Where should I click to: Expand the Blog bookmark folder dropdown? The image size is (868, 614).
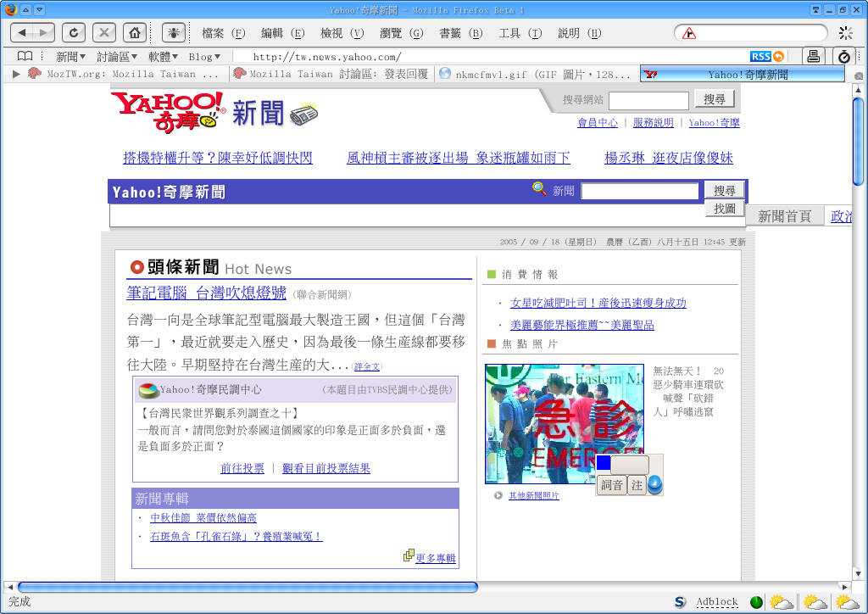point(203,57)
